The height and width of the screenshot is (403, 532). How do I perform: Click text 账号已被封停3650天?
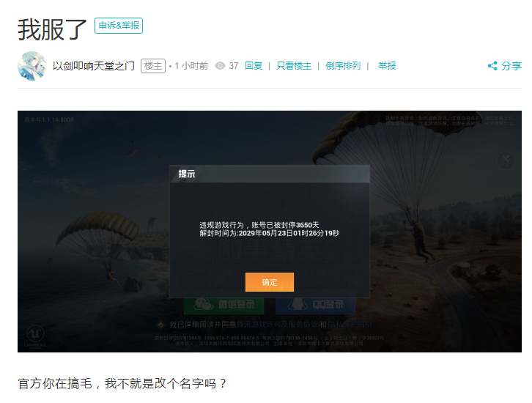(285, 225)
